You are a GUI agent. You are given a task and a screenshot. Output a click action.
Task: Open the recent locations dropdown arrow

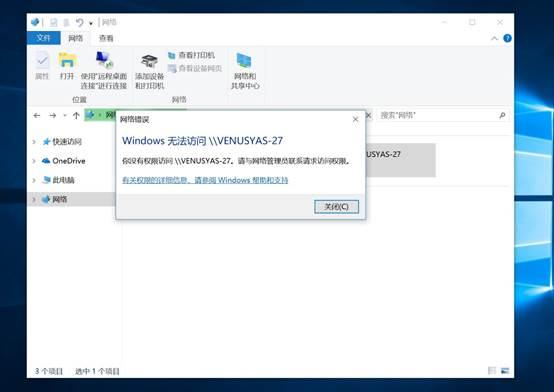tap(65, 116)
